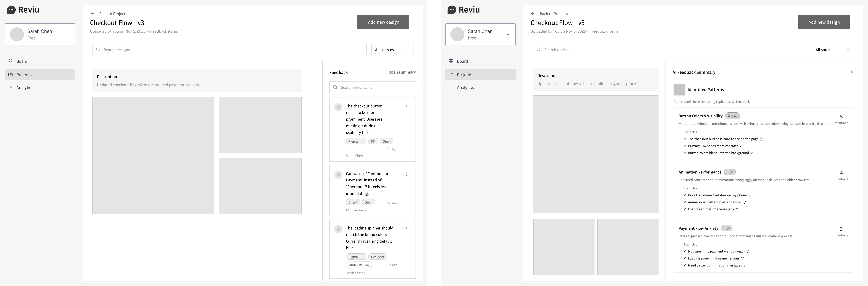This screenshot has width=868, height=286.
Task: Click the Critical badge on Button Colors pattern
Action: tap(732, 116)
